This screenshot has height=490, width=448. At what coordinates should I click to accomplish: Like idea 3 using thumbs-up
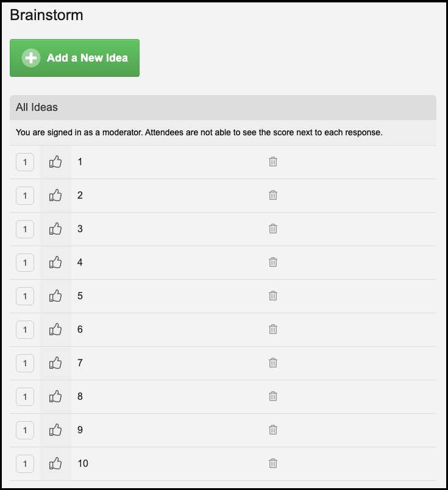[x=55, y=229]
